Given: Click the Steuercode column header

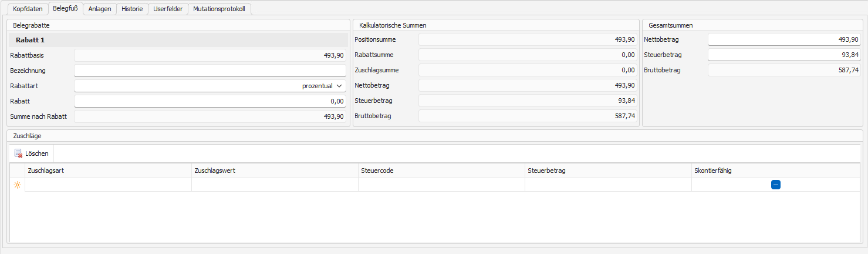Looking at the screenshot, I should [x=441, y=171].
